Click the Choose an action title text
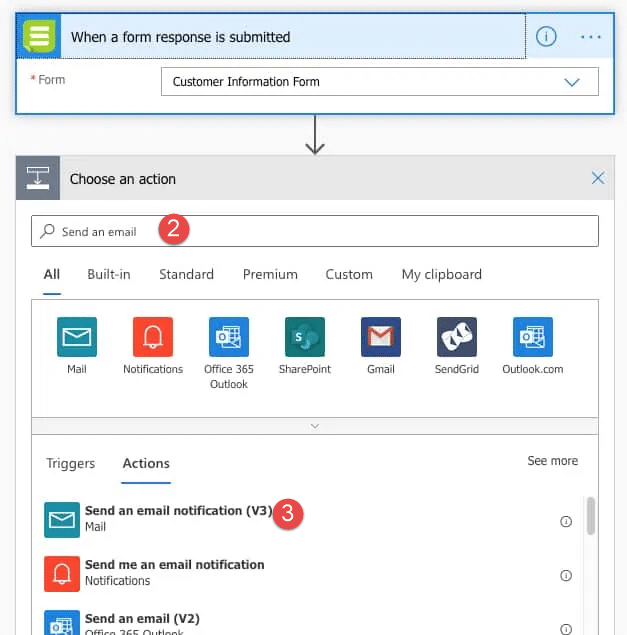Screen dimensions: 627x635 coord(123,179)
